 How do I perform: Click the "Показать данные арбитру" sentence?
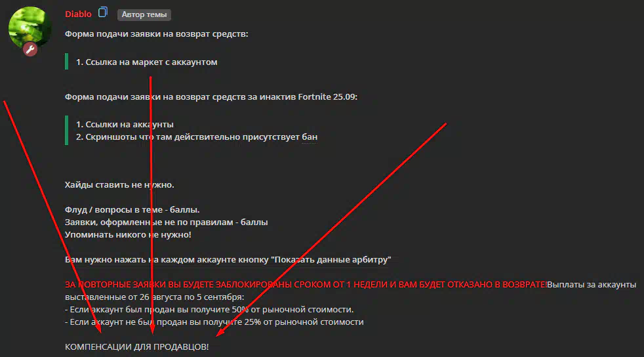[228, 260]
